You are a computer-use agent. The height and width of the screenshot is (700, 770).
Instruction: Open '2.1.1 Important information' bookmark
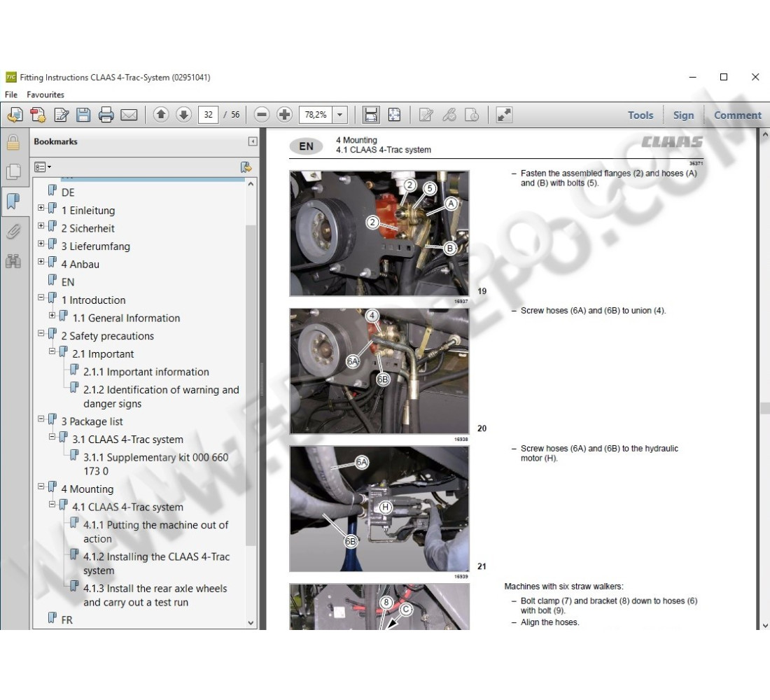tap(146, 372)
